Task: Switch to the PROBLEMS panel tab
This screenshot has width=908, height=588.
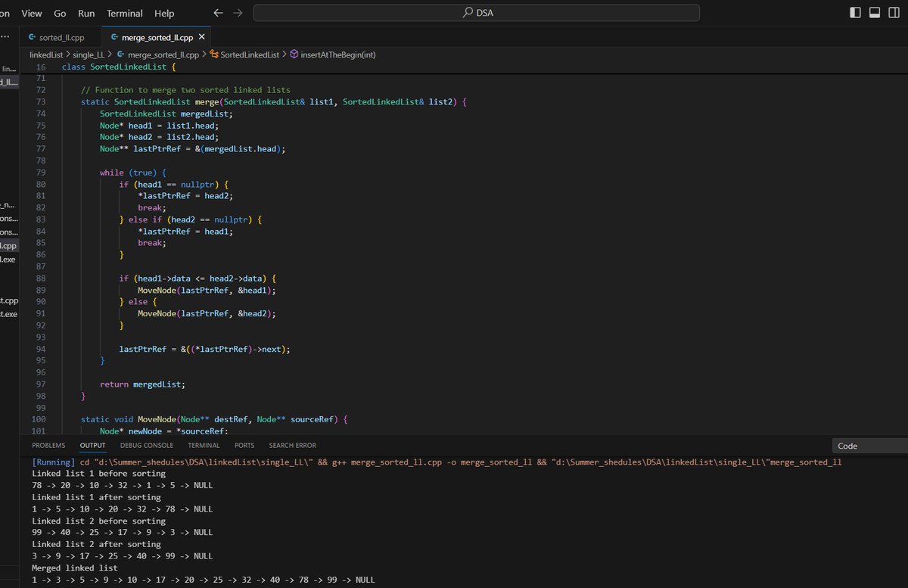Action: coord(48,446)
